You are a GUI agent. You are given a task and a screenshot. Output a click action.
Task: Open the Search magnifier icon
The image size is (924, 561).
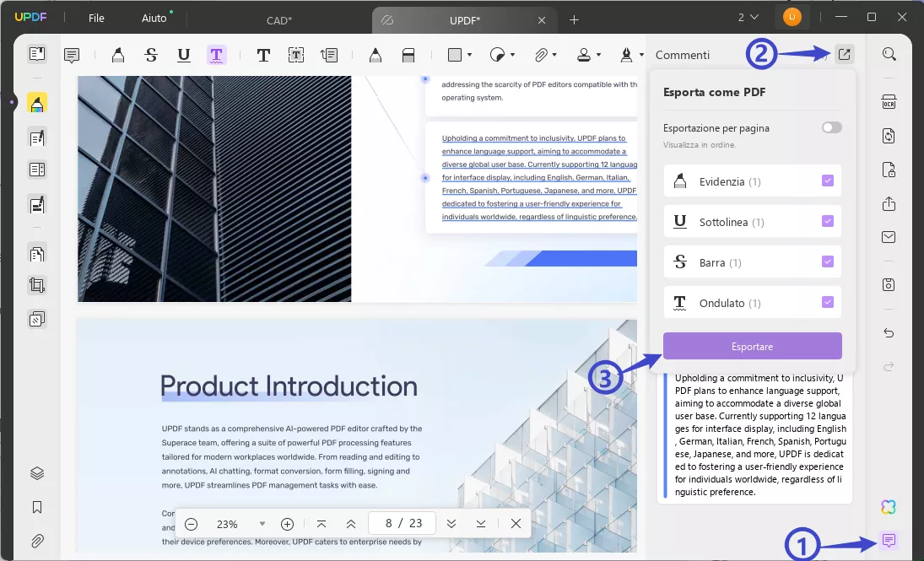889,54
